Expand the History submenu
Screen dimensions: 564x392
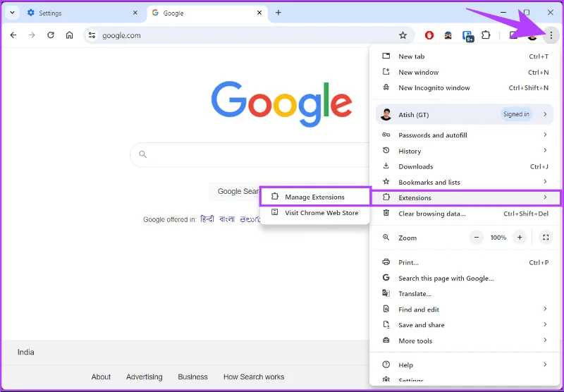[465, 151]
